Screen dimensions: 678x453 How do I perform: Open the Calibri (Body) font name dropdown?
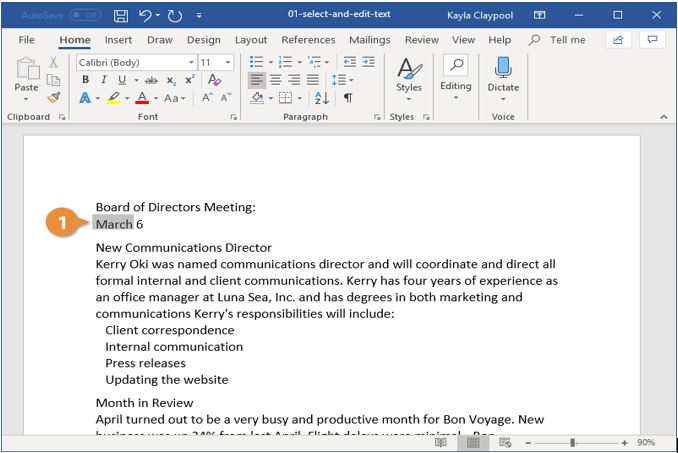click(191, 63)
